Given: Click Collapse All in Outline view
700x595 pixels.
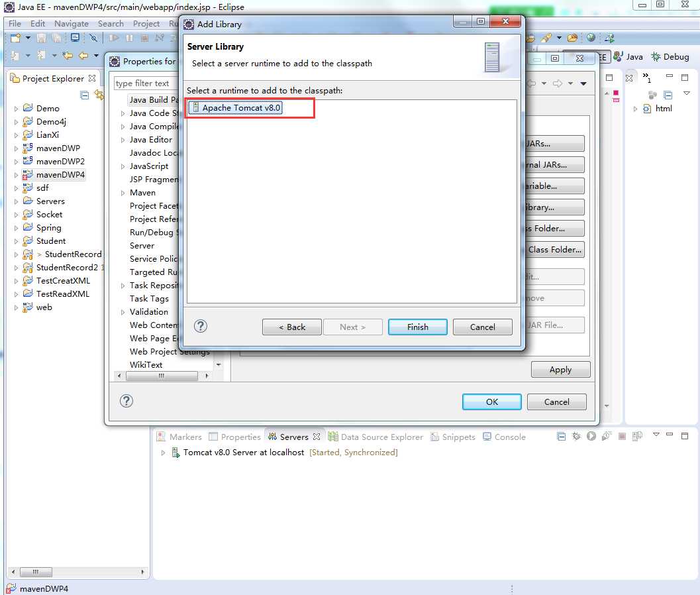Looking at the screenshot, I should tap(668, 95).
